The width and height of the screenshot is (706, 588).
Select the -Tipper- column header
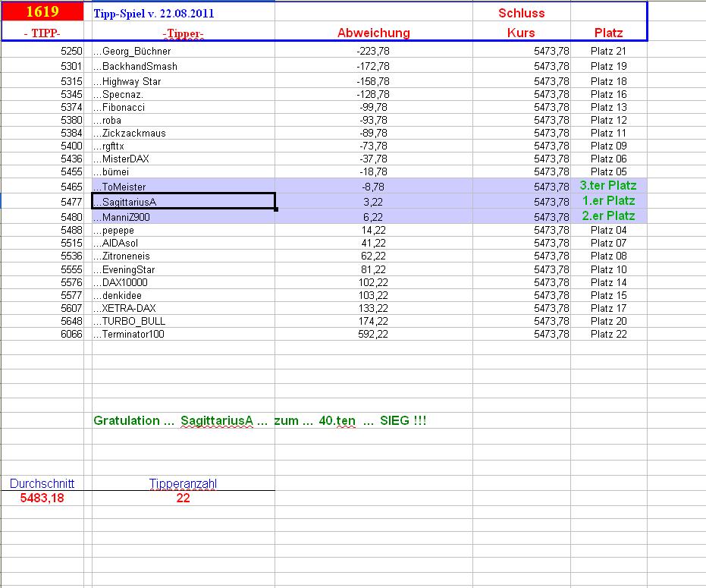point(182,33)
